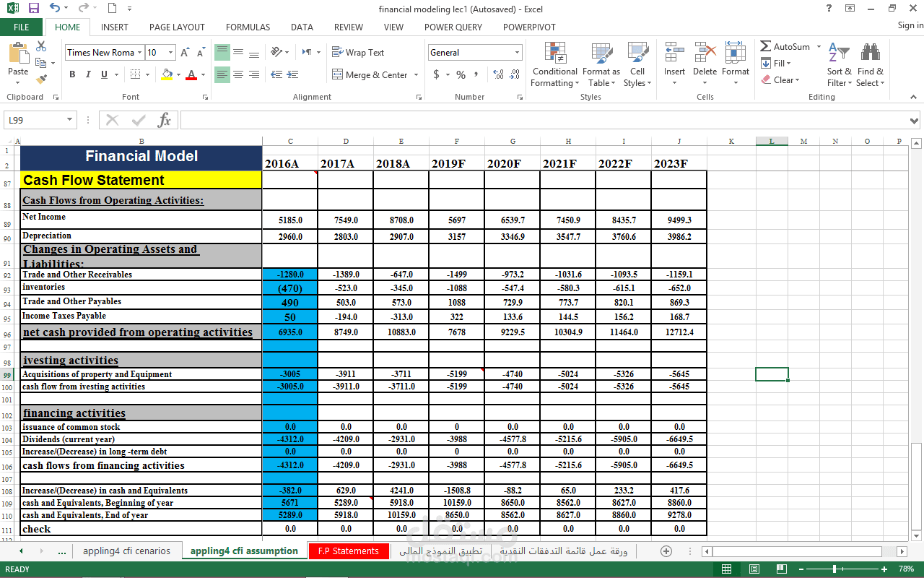This screenshot has width=924, height=578.
Task: Expand the Conditional Formatting menu
Action: 554,64
